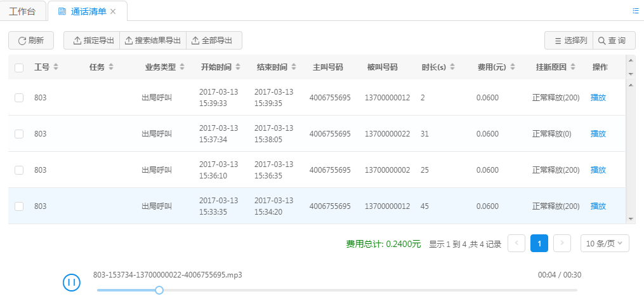Pause the audio playback
The width and height of the screenshot is (644, 308).
[x=72, y=283]
